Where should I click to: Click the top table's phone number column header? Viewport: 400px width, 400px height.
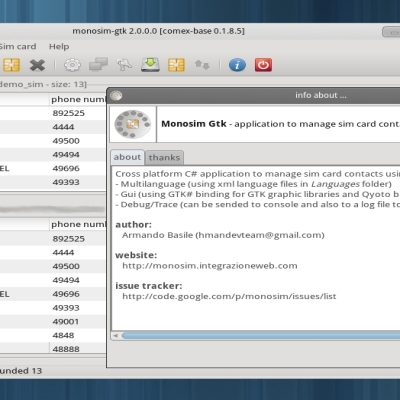(x=78, y=99)
